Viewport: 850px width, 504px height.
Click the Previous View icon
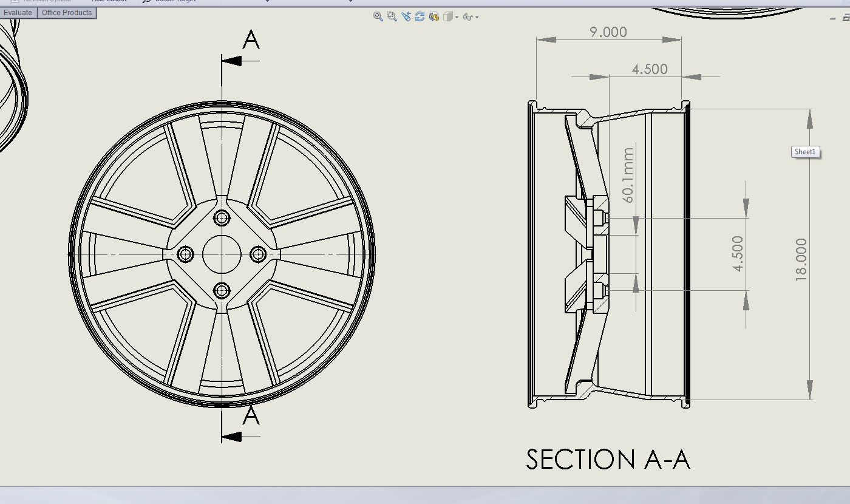coord(406,17)
